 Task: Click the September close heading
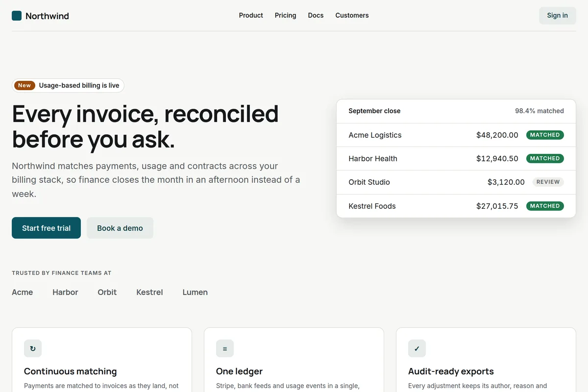click(374, 111)
